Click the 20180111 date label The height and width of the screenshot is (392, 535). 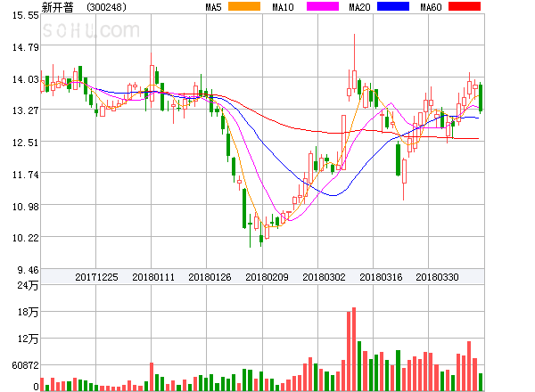tap(153, 277)
